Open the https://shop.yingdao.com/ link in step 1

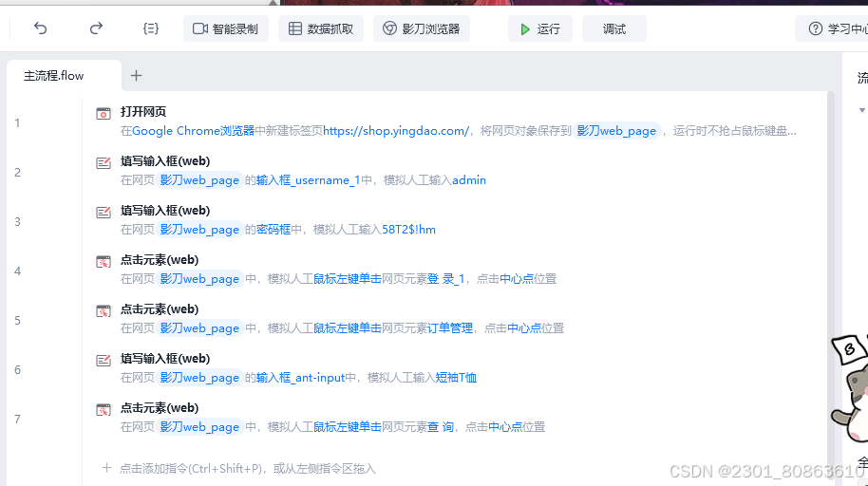[396, 131]
